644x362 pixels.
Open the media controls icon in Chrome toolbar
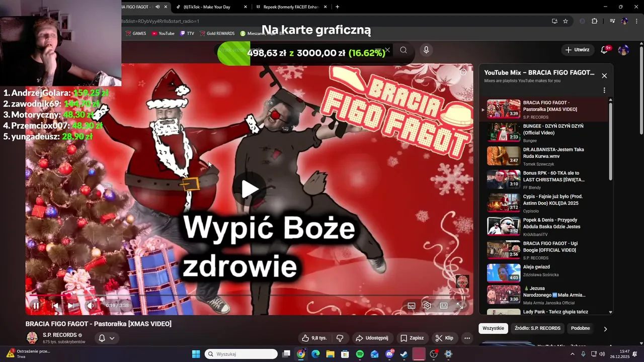tap(612, 21)
